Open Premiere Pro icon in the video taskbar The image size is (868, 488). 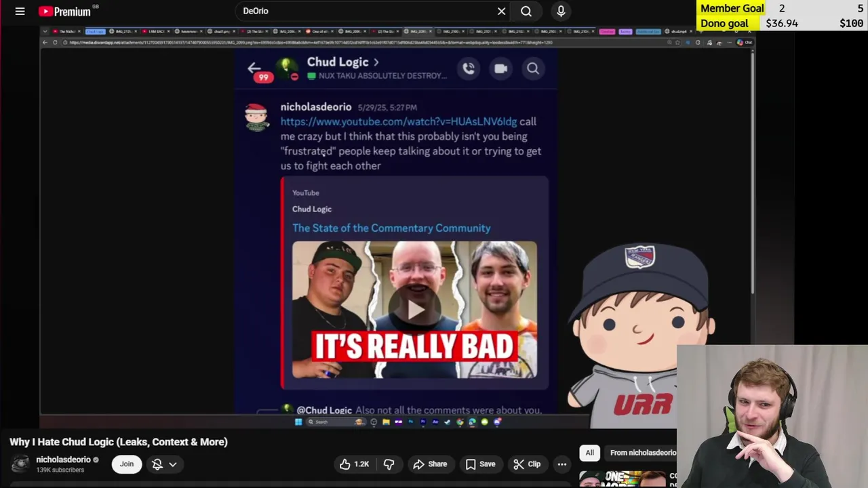point(423,422)
